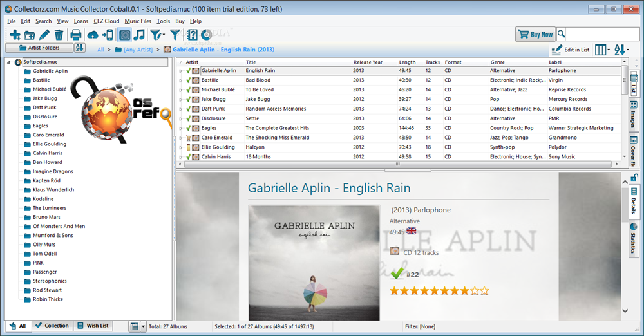Click the album list horizontal scrollbar
Image resolution: width=644 pixels, height=336 pixels.
pos(397,164)
